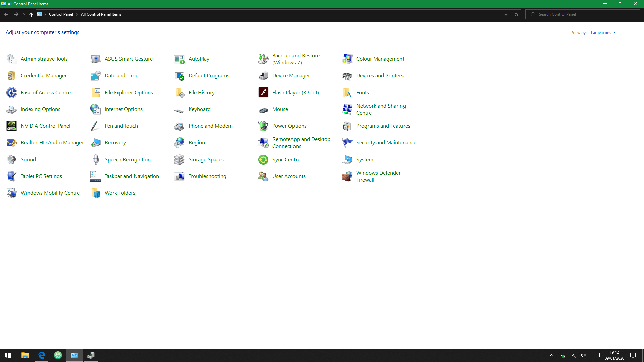Open the Windows Start menu
Screen dimensions: 644x362
pyautogui.click(x=8, y=355)
